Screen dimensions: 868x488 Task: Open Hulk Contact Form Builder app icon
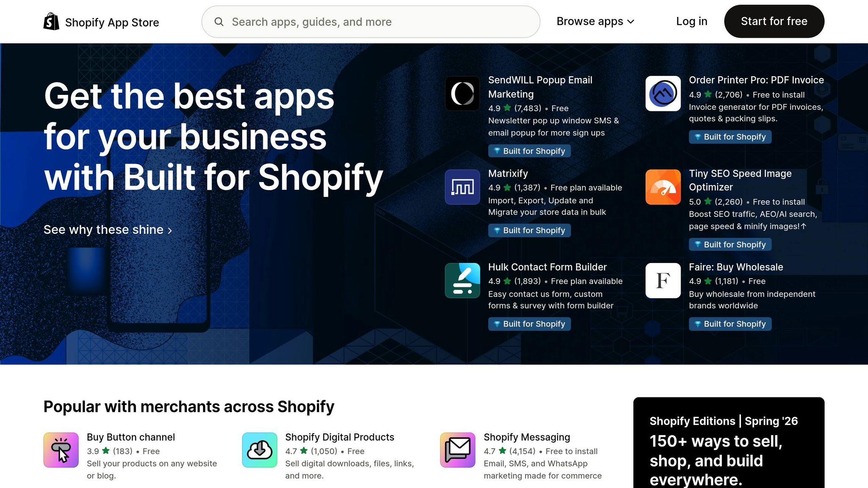(x=462, y=280)
